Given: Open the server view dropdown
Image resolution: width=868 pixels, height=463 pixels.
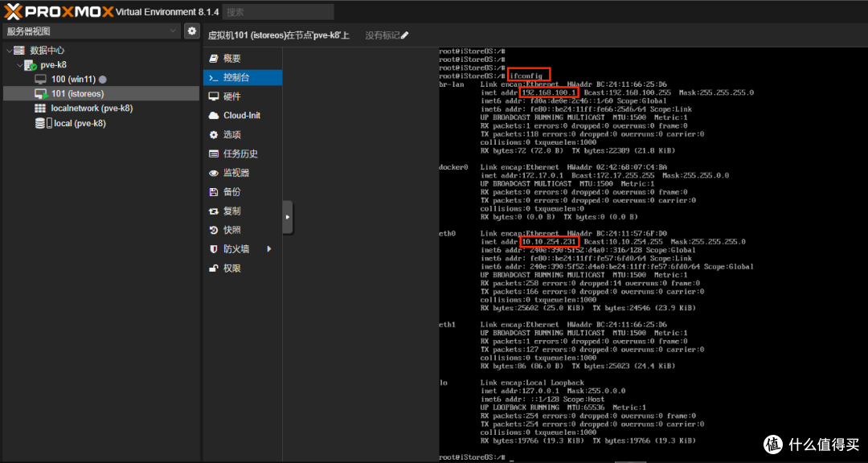Looking at the screenshot, I should (92, 31).
